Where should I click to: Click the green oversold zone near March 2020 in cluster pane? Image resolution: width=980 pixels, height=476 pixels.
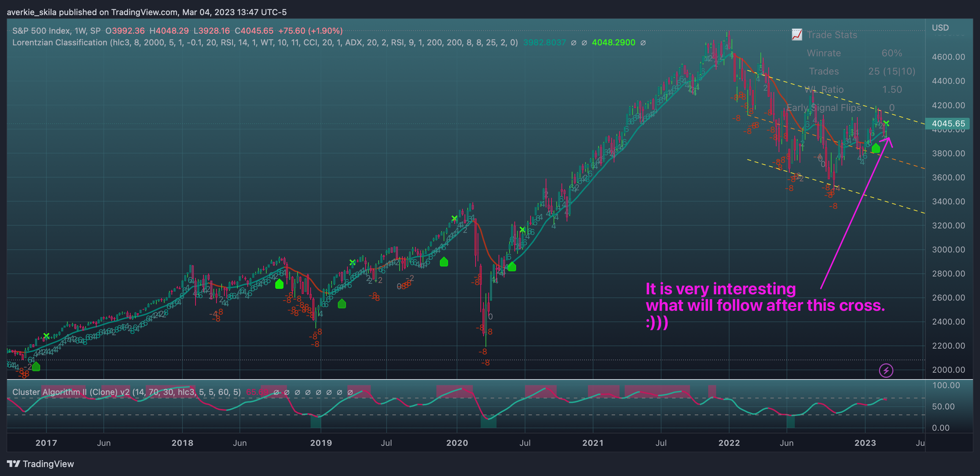(489, 422)
